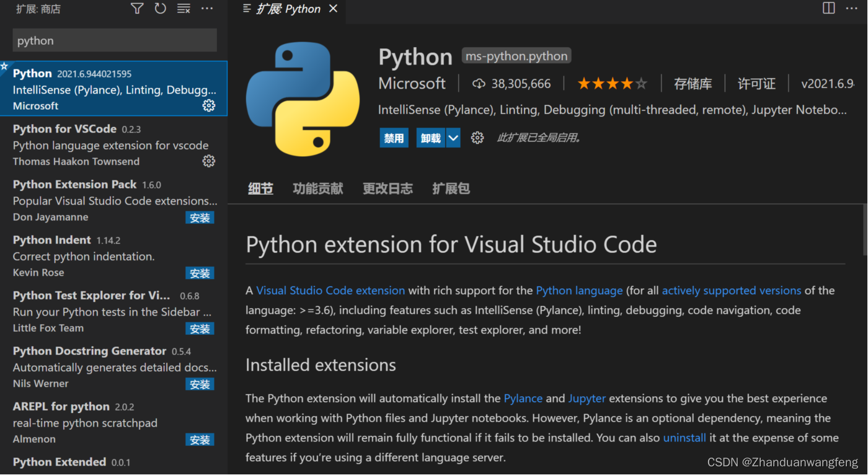Clear extension search results icon
This screenshot has height=475, width=868.
tap(184, 9)
